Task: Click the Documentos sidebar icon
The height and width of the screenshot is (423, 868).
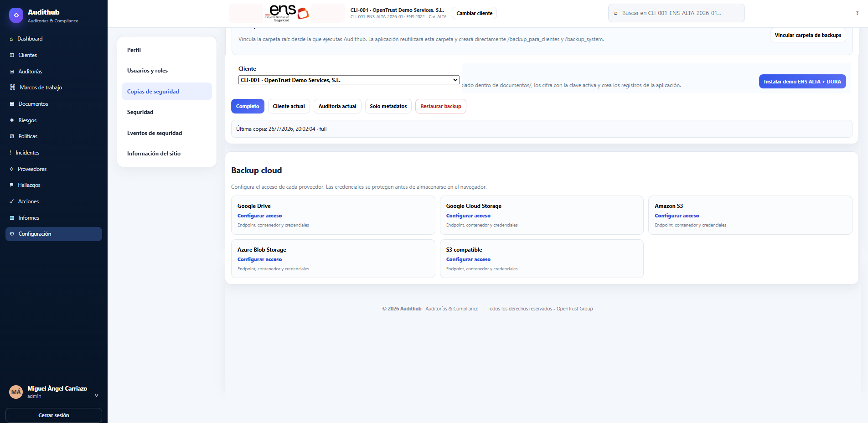Action: [12, 104]
